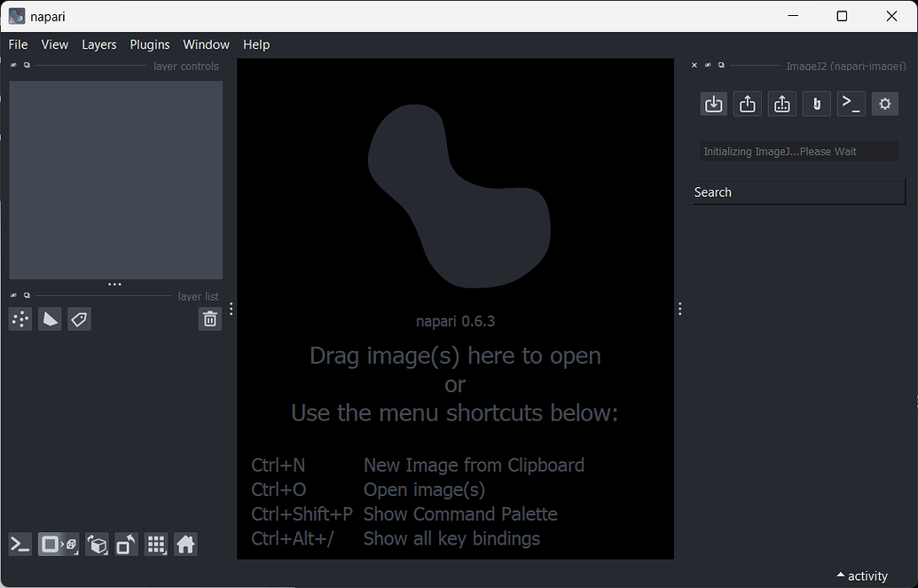This screenshot has width=918, height=588.
Task: Hide the ImageJ2 panel
Action: (708, 65)
